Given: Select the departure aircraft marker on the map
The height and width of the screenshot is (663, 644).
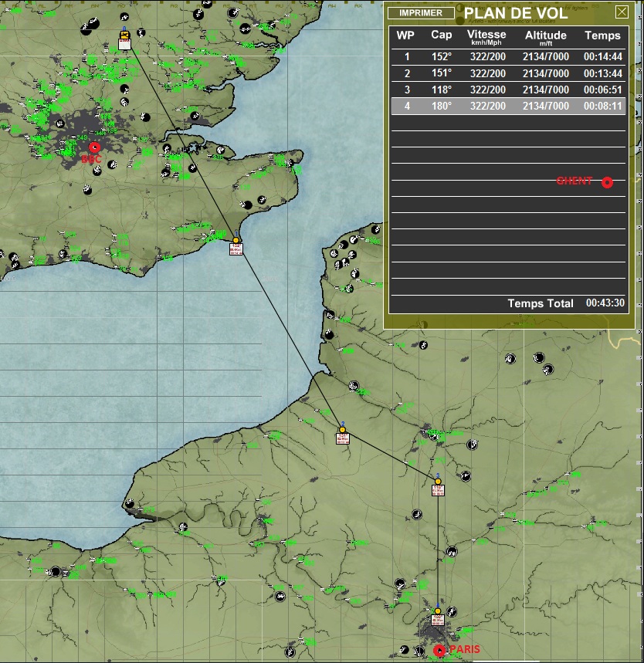Looking at the screenshot, I should pyautogui.click(x=124, y=35).
